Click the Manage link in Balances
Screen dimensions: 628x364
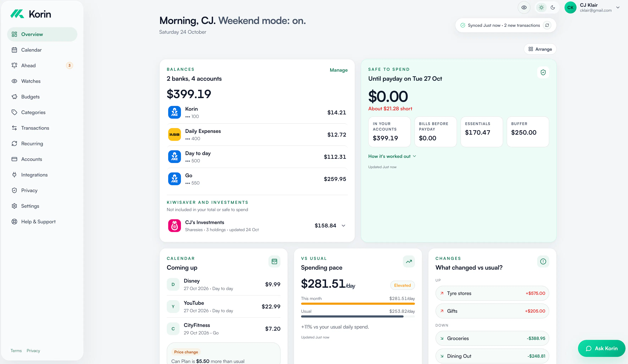(x=338, y=70)
